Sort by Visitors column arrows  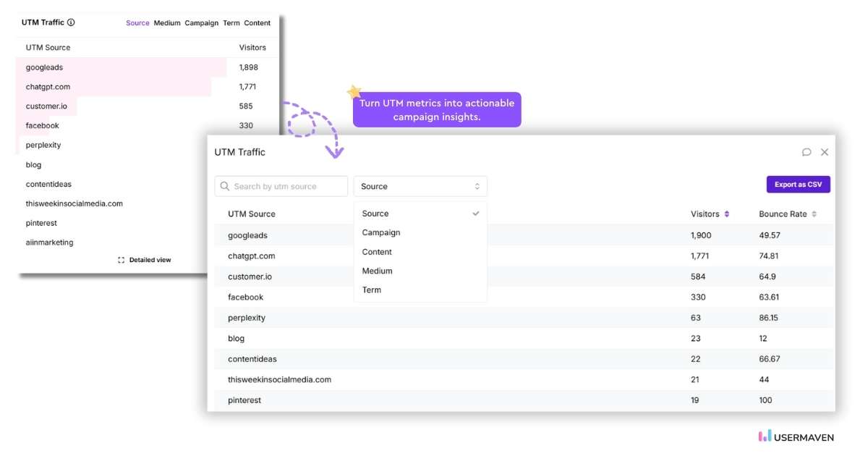[x=727, y=214]
